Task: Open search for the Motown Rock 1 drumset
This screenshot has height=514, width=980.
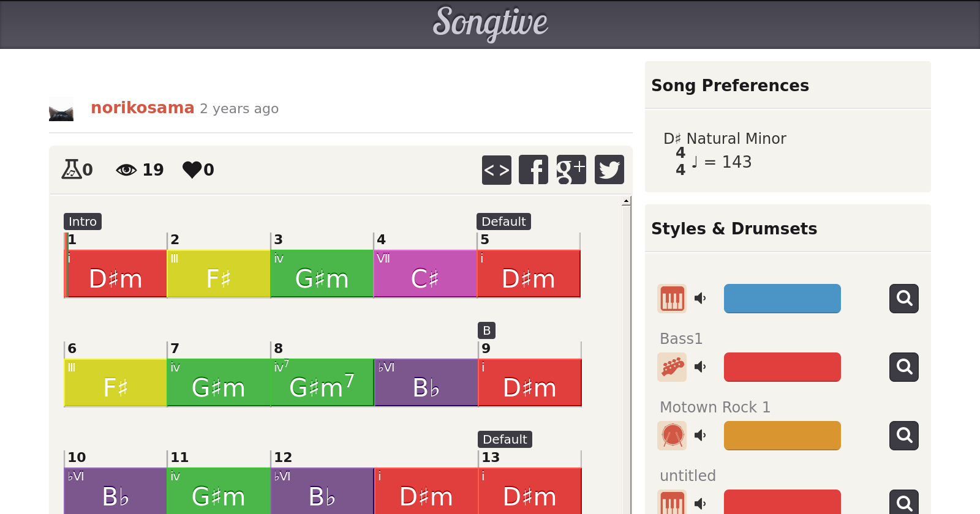Action: 903,436
